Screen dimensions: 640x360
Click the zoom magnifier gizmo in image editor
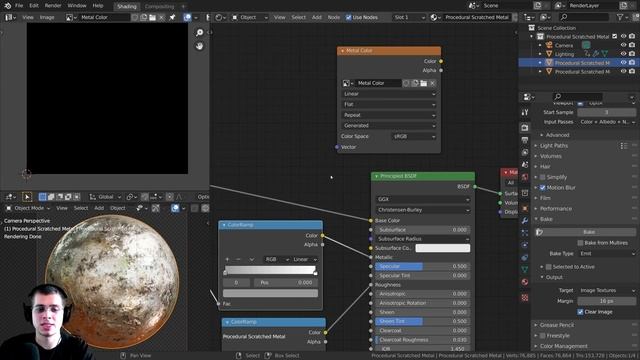pos(199,33)
